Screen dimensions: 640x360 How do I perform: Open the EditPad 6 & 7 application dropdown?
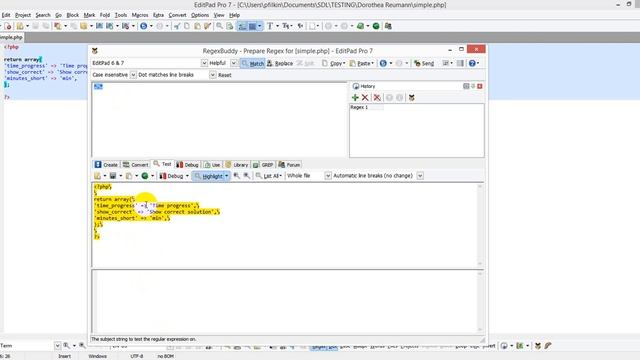pos(204,63)
